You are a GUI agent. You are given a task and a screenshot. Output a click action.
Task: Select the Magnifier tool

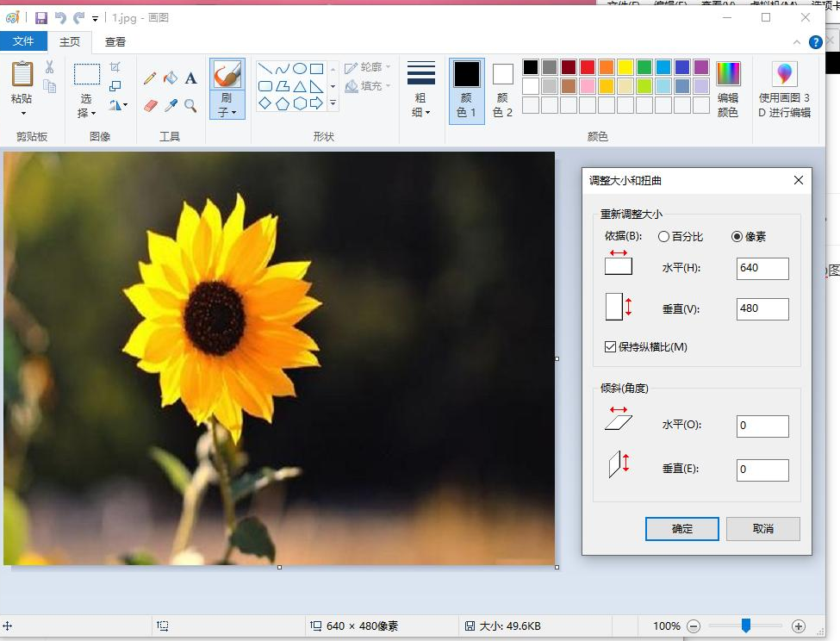click(190, 105)
